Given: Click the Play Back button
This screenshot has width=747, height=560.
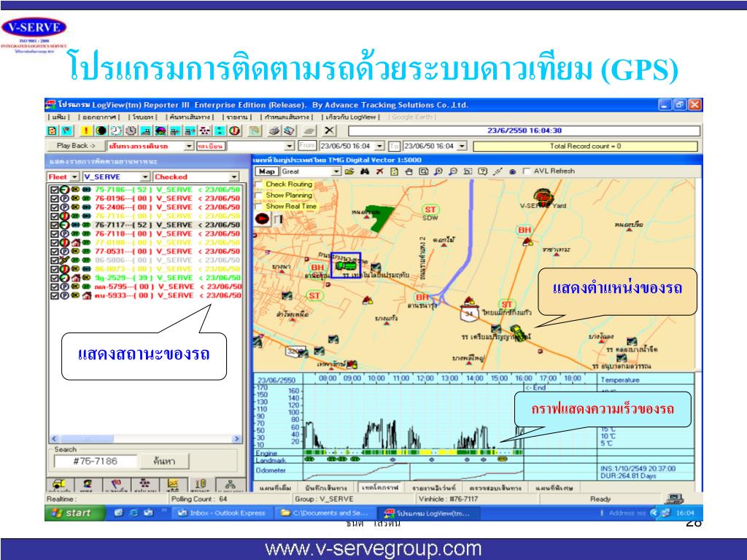Looking at the screenshot, I should click(x=76, y=146).
